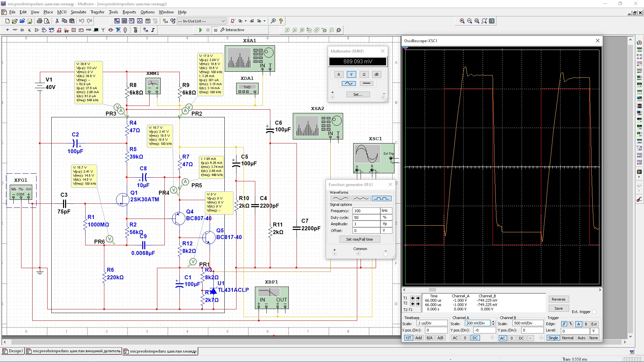Open probe settings gear icon
The image size is (644, 362).
pyautogui.click(x=339, y=30)
